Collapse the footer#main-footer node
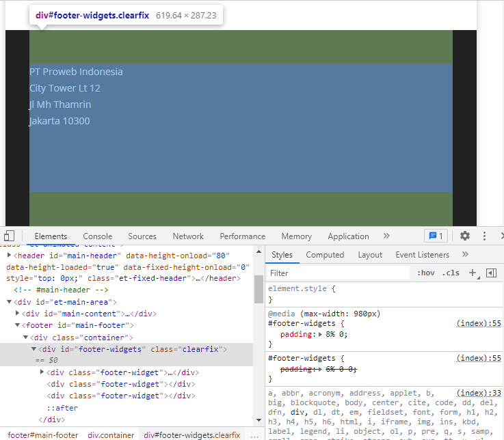This screenshot has height=440, width=504. pos(17,325)
